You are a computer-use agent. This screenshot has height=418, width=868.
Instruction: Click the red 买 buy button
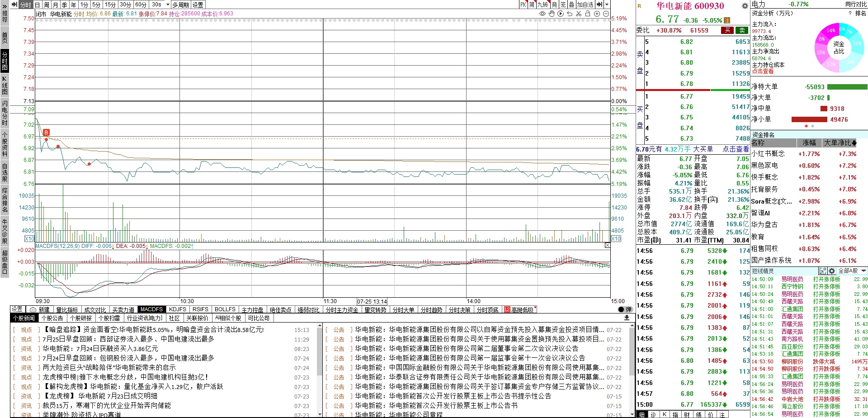(727, 30)
